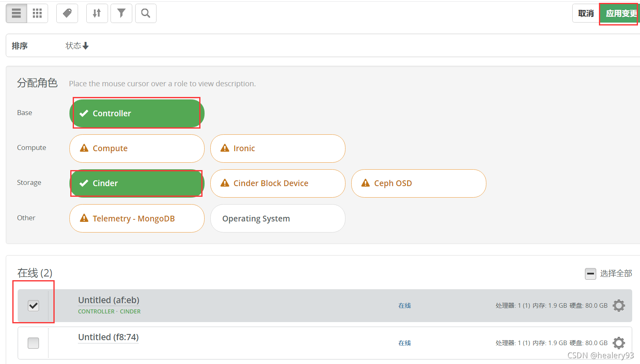
Task: Switch to the list view icon
Action: 16,13
